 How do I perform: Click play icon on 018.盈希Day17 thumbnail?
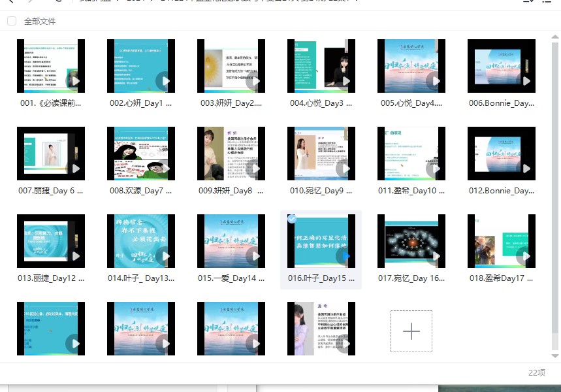pyautogui.click(x=526, y=256)
